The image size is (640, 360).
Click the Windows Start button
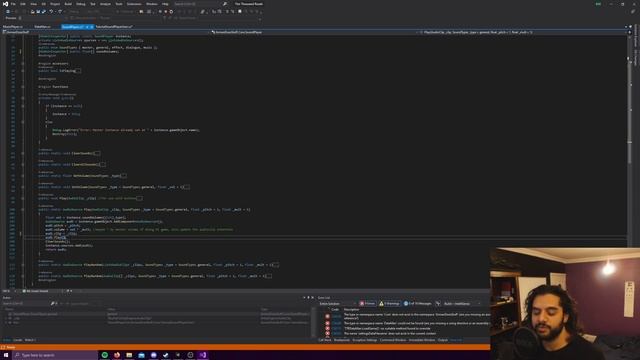[6, 355]
